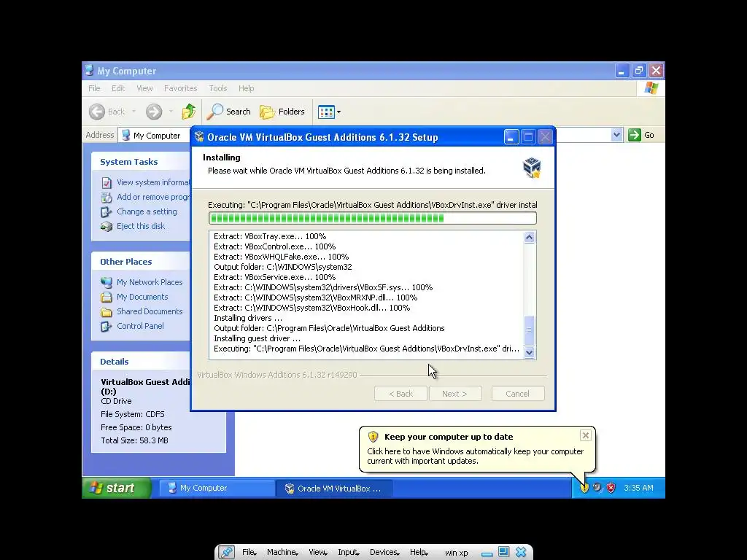The width and height of the screenshot is (747, 560).
Task: Close the VM using mini toolbar X
Action: [521, 553]
